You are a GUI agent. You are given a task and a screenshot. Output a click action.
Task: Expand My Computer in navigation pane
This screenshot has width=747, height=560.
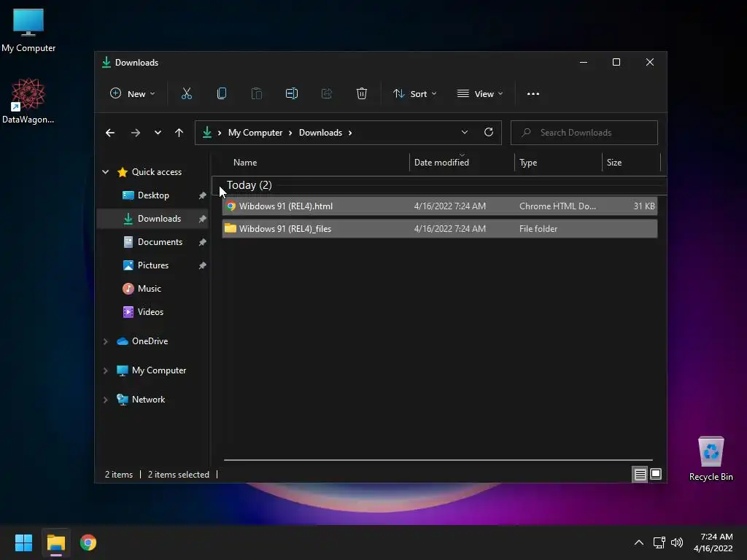(106, 370)
